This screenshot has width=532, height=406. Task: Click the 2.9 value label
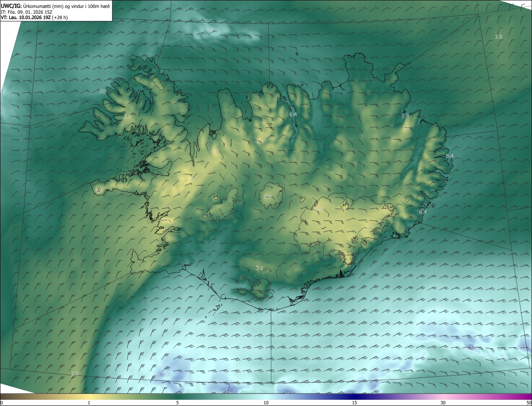point(75,374)
